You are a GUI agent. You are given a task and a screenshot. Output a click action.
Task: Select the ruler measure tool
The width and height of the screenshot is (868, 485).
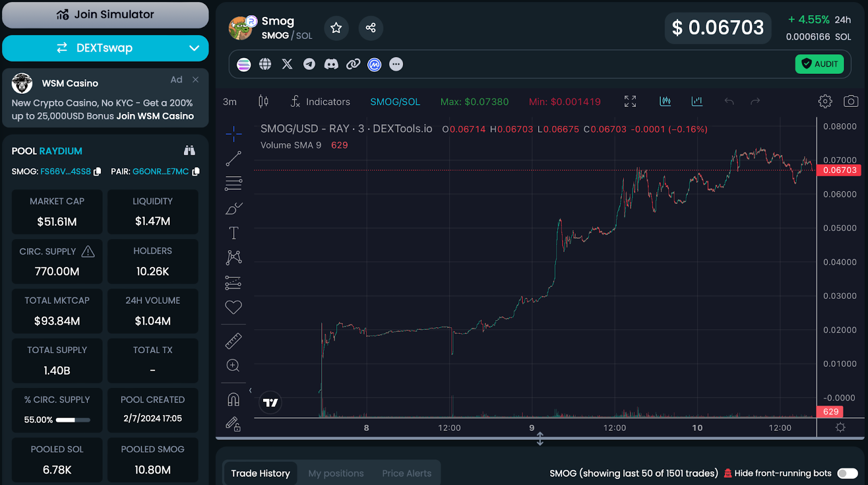point(234,341)
